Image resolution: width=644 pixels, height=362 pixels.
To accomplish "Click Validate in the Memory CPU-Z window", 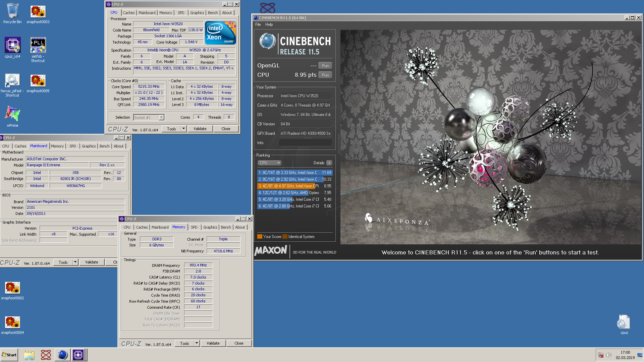I will tap(213, 343).
